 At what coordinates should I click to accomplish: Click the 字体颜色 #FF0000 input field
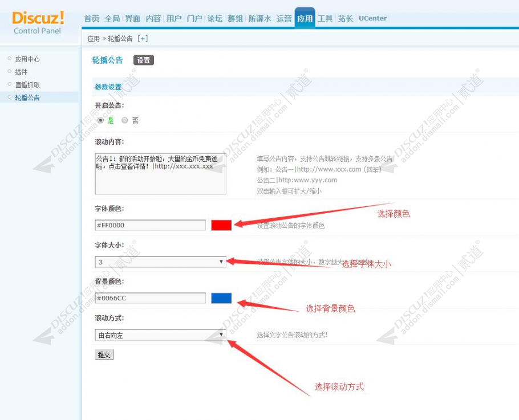[x=150, y=225]
